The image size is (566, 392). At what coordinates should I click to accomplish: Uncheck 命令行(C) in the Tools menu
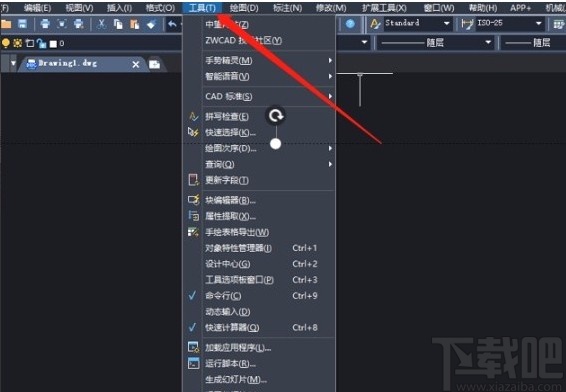258,296
